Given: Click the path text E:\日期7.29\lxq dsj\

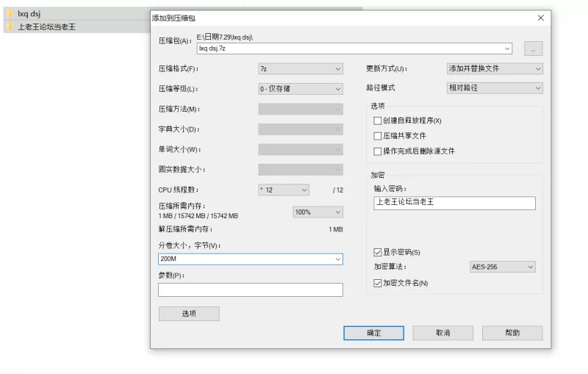Looking at the screenshot, I should point(225,37).
